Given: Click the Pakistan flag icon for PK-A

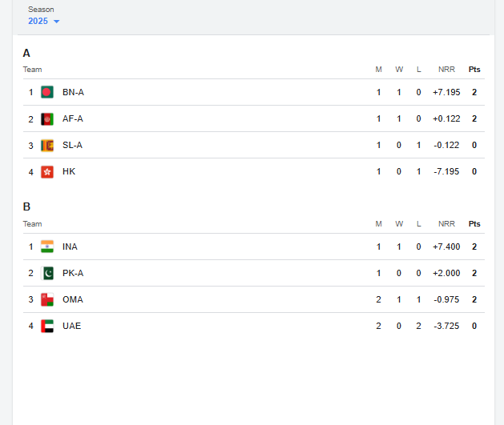Looking at the screenshot, I should click(47, 273).
